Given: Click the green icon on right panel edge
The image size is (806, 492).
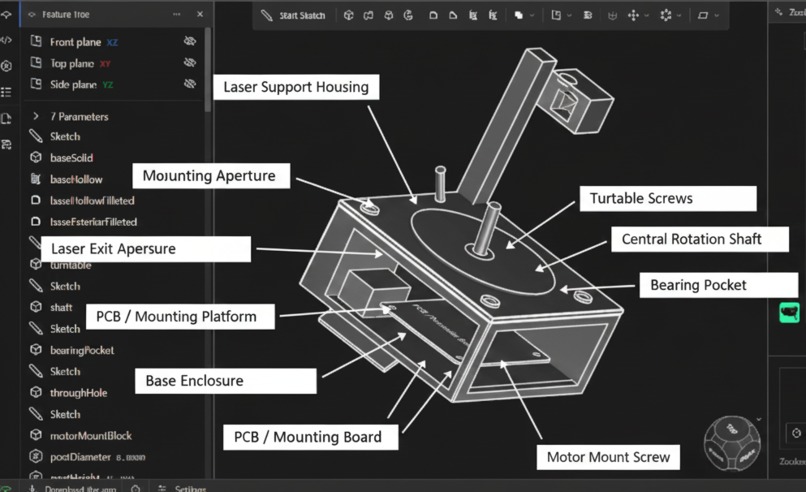Looking at the screenshot, I should [790, 312].
